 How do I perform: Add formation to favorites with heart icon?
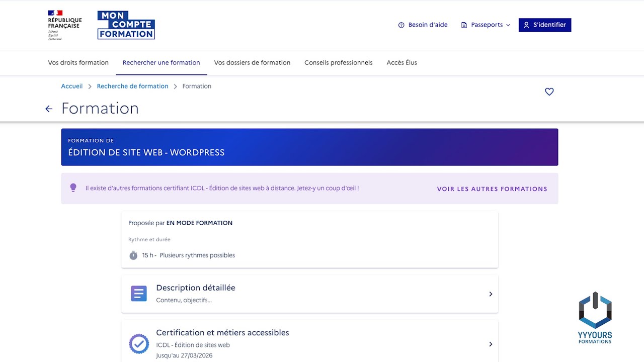tap(549, 92)
